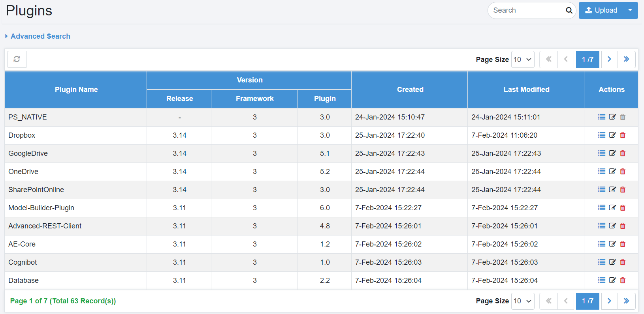This screenshot has height=314, width=644.
Task: Edit the Dropbox plugin
Action: pyautogui.click(x=612, y=135)
